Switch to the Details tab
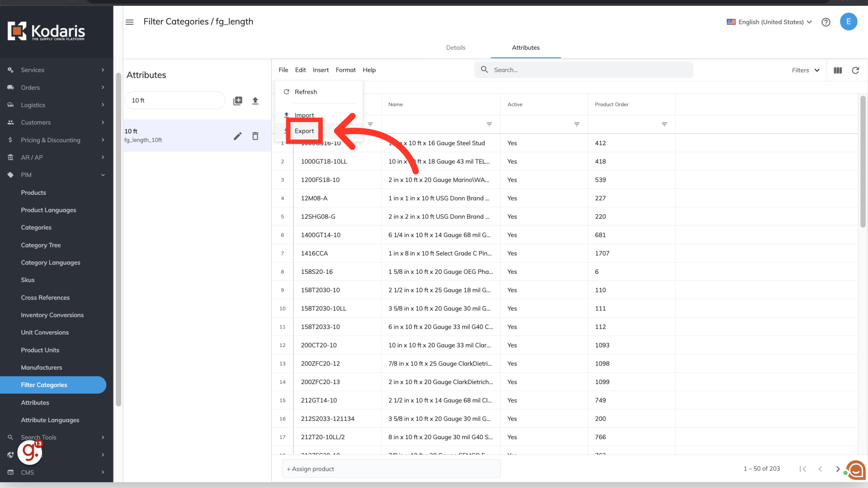 point(456,48)
